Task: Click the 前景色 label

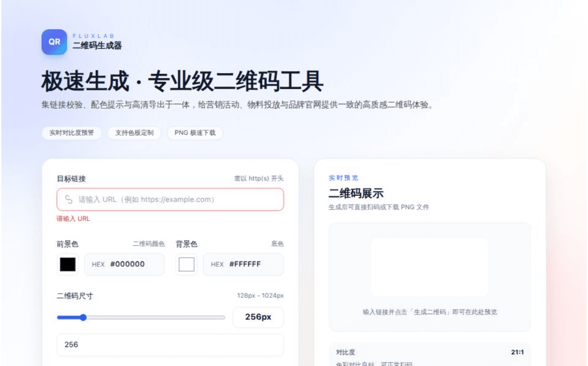Action: [68, 244]
